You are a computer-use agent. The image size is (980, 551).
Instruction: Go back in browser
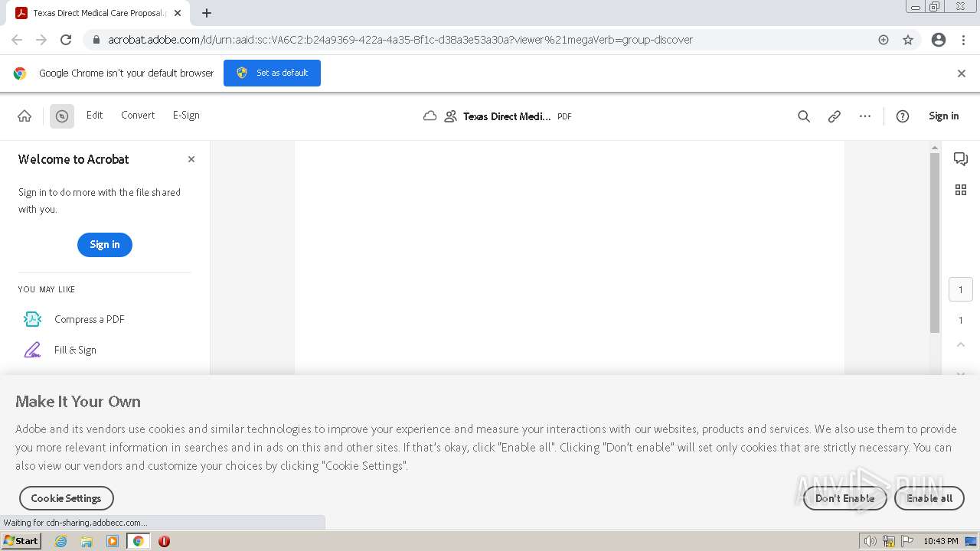pyautogui.click(x=17, y=40)
